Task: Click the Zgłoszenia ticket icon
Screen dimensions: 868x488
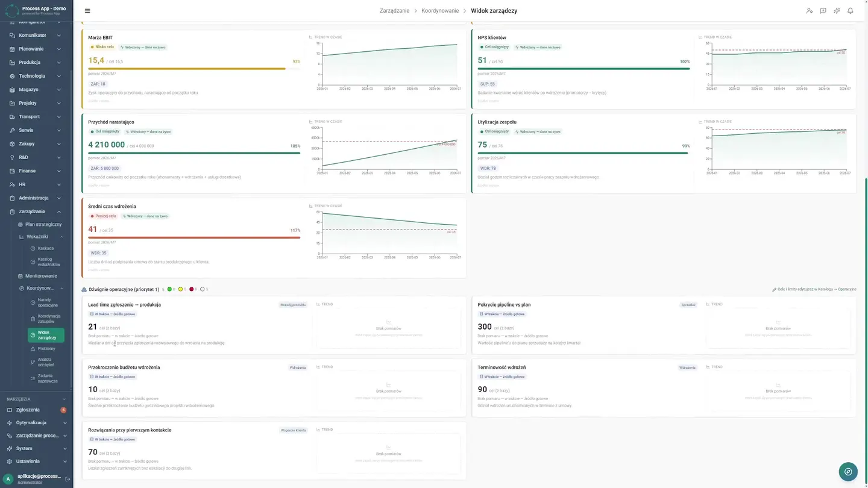Action: coord(10,410)
